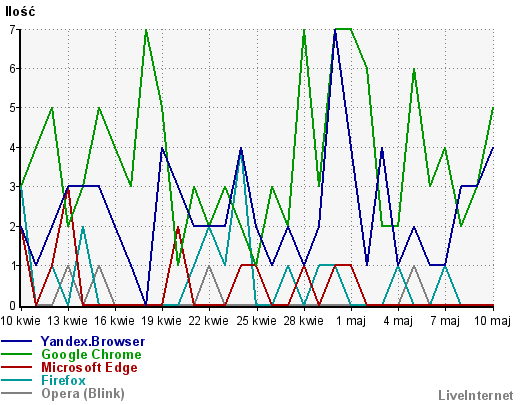Click the red Microsoft Edge legend line swatch

point(17,367)
